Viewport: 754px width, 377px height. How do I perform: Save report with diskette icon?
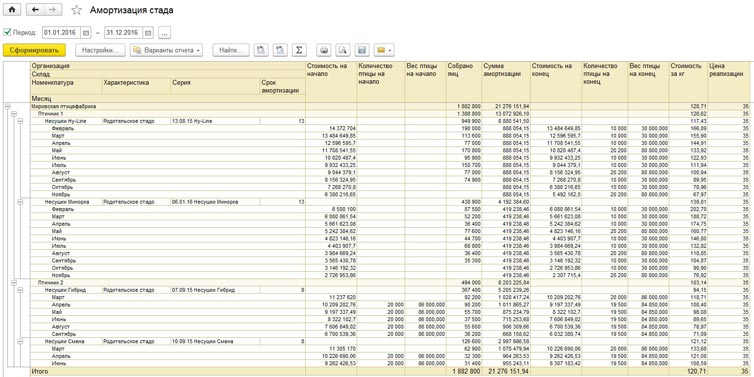362,50
